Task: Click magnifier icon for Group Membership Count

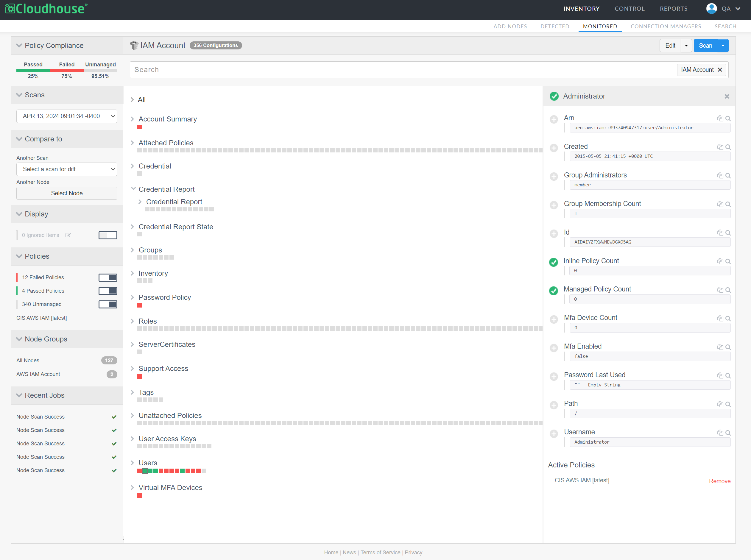Action: pos(727,204)
